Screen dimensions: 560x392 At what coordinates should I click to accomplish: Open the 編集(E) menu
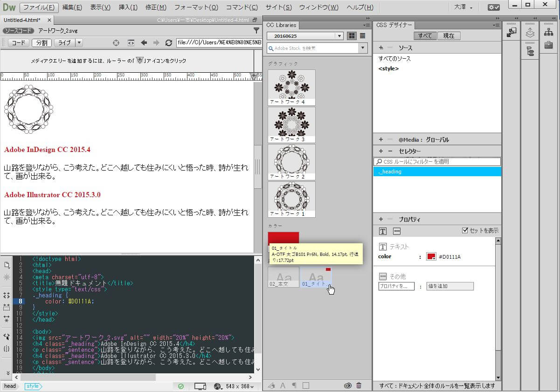pyautogui.click(x=72, y=7)
